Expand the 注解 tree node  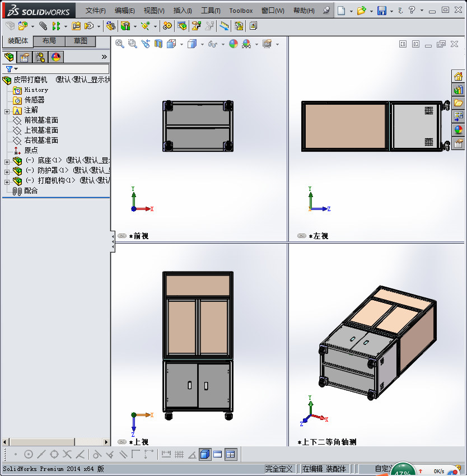7,111
